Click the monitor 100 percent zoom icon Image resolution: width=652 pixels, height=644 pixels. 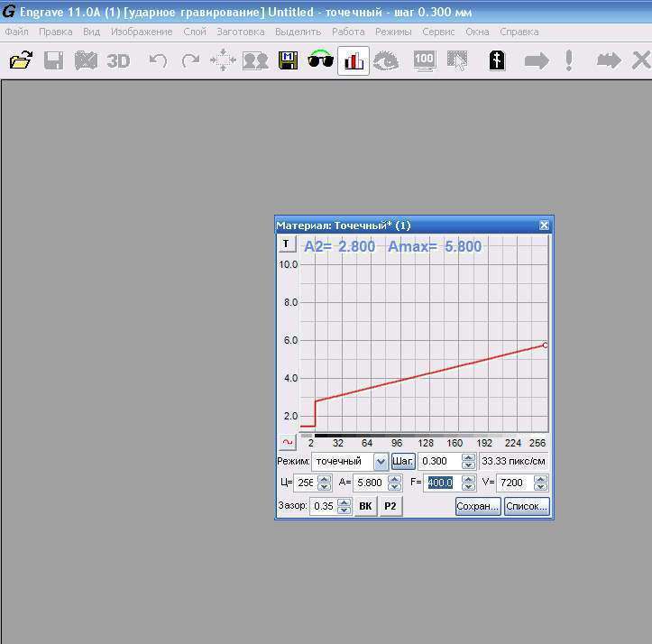pyautogui.click(x=424, y=61)
